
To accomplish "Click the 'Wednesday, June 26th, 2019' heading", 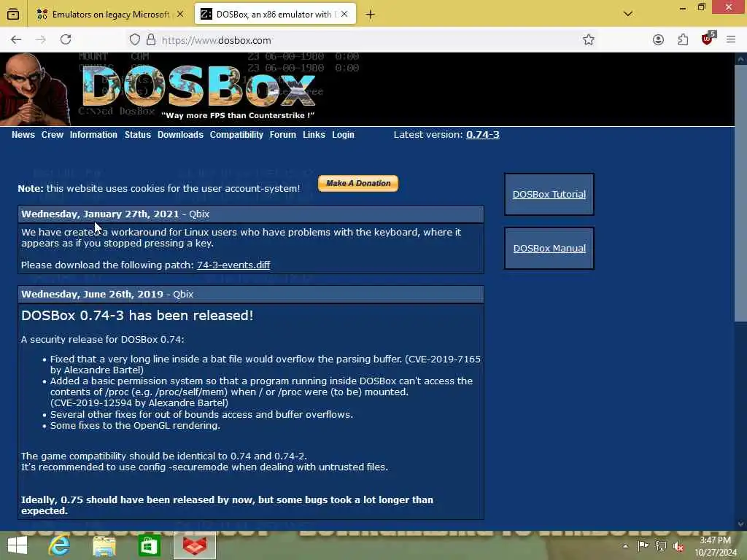I will tap(92, 294).
